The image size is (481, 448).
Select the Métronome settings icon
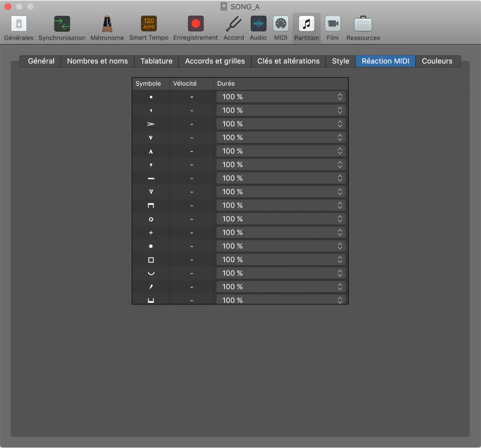click(x=107, y=28)
